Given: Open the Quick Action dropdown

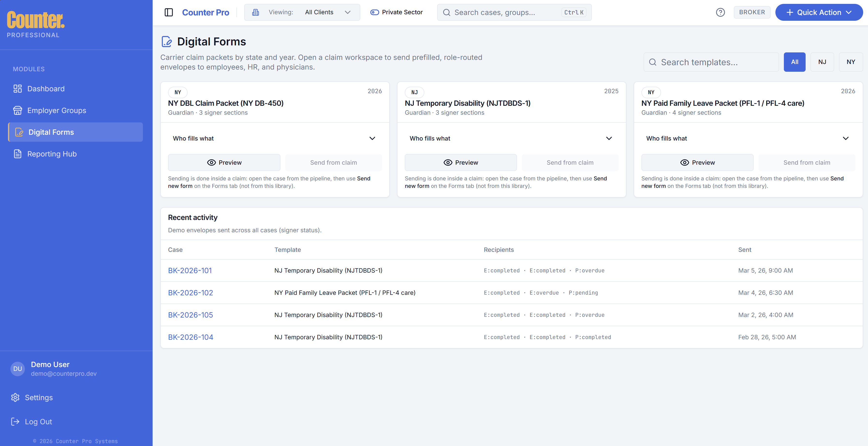Looking at the screenshot, I should click(819, 12).
